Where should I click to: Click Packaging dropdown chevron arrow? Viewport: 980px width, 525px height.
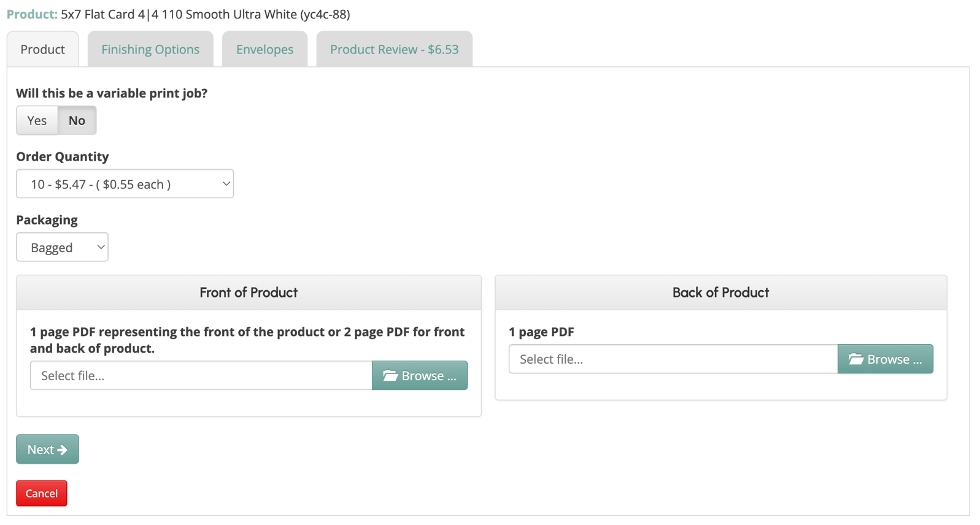[101, 247]
